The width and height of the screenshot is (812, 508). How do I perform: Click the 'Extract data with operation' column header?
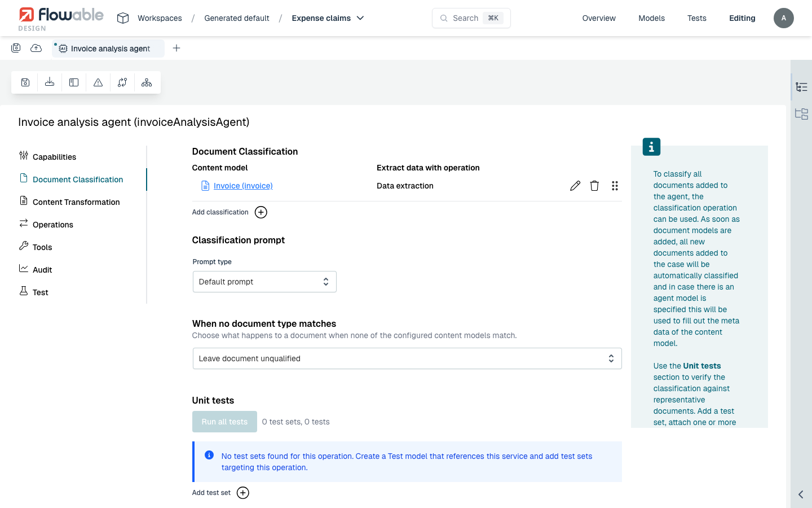428,168
